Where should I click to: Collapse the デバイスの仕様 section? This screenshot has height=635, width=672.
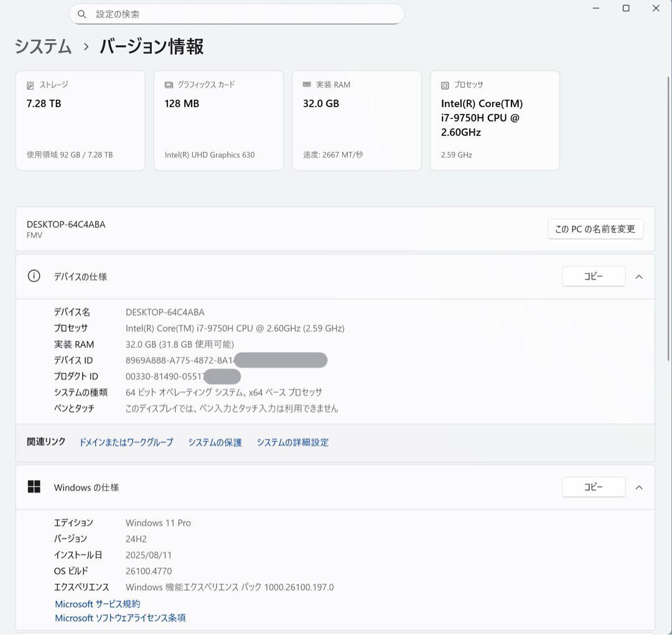coord(639,276)
